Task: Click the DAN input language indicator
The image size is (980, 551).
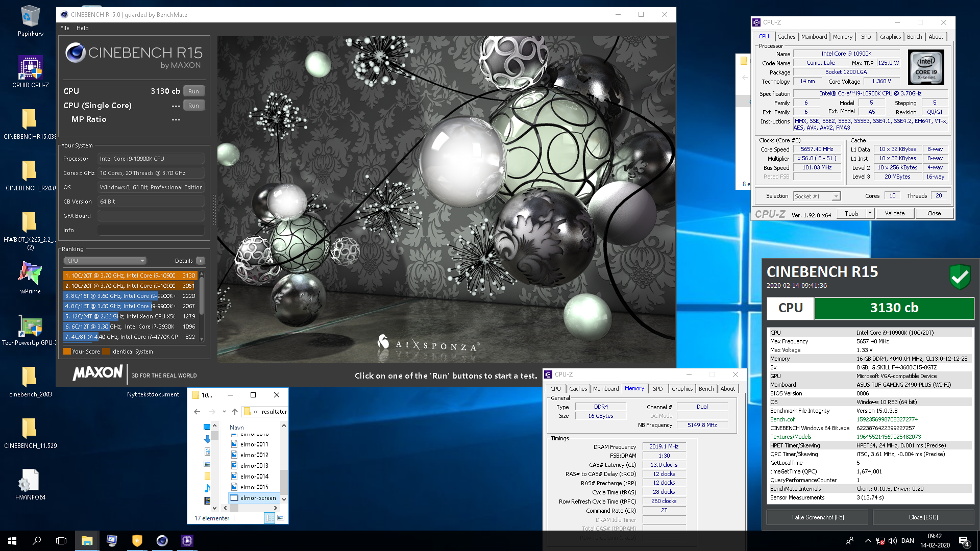Action: pos(908,541)
